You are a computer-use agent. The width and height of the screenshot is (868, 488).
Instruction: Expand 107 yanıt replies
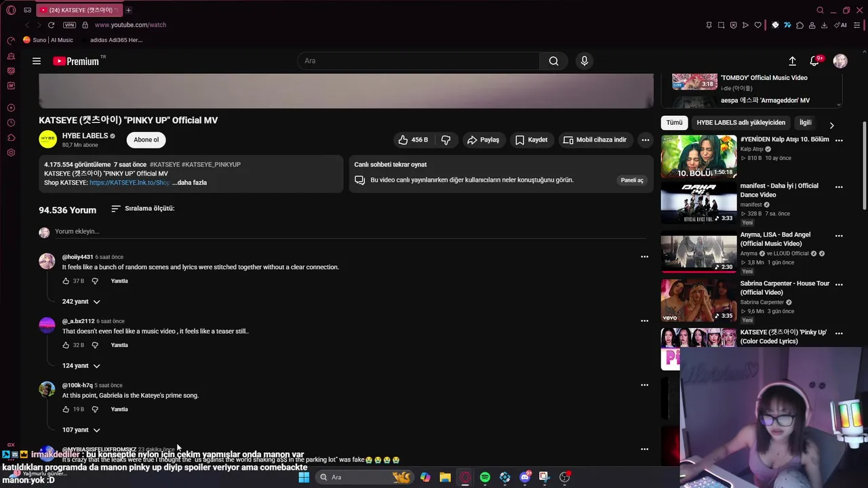81,430
